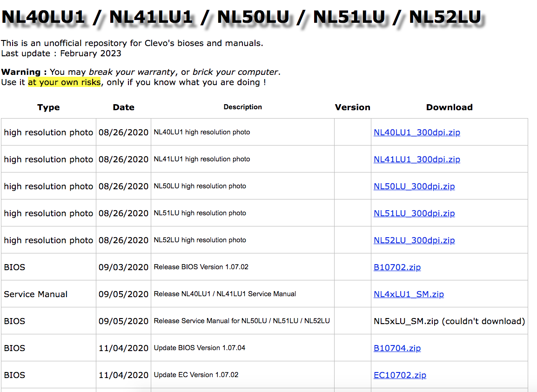The height and width of the screenshot is (392, 537).
Task: Click 11/04/2020 date in EC10702.zip row
Action: (123, 375)
